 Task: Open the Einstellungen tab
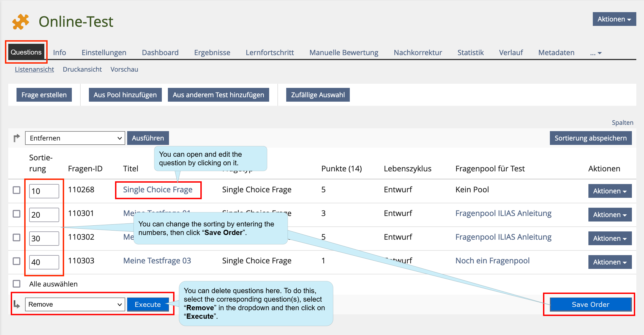[x=104, y=52]
